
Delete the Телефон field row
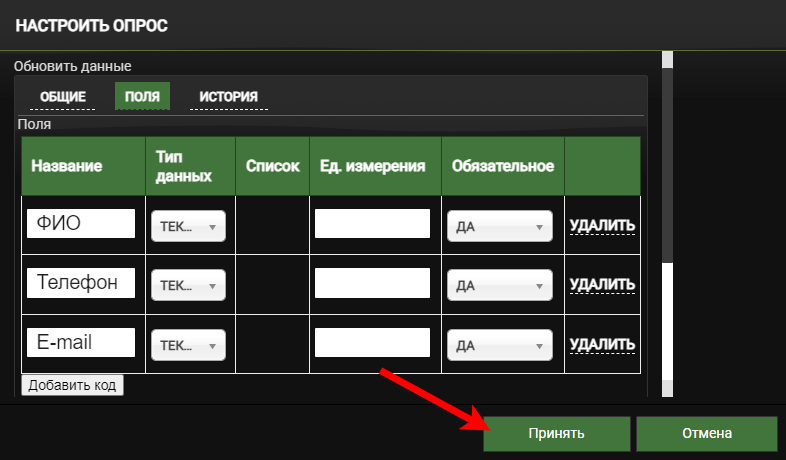coord(602,285)
